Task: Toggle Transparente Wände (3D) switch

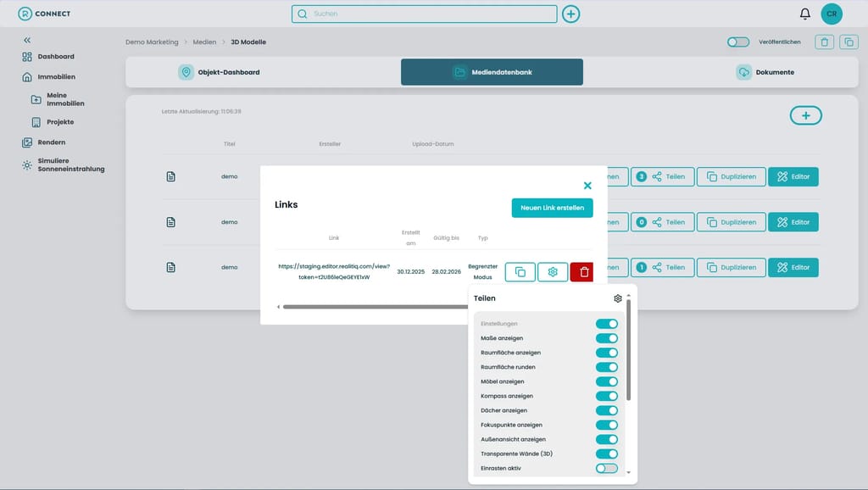Action: 607,454
